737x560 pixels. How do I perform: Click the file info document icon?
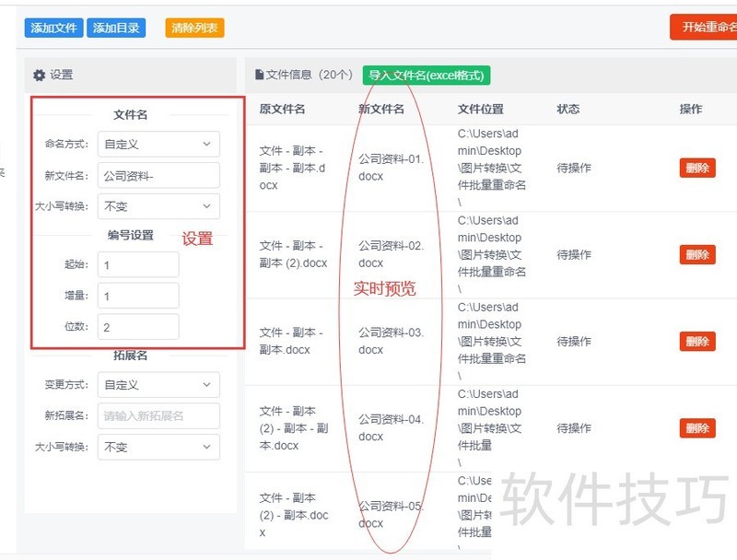[259, 75]
